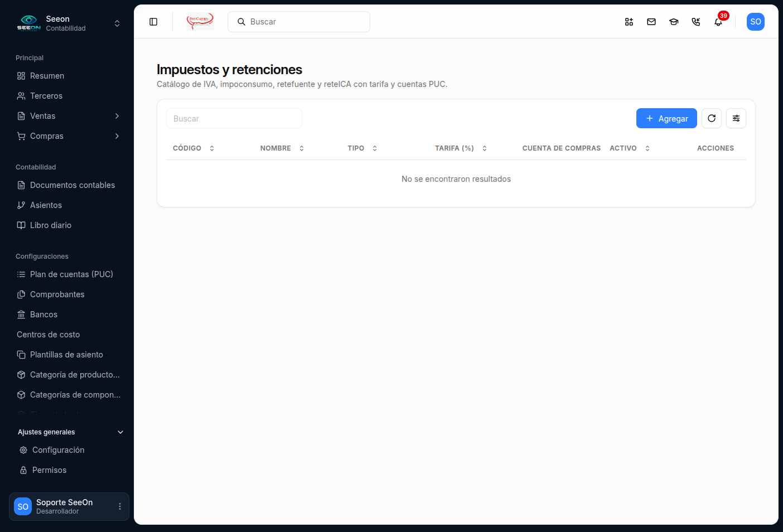The image size is (783, 532).
Task: Click the Libro diario book icon
Action: 21,225
